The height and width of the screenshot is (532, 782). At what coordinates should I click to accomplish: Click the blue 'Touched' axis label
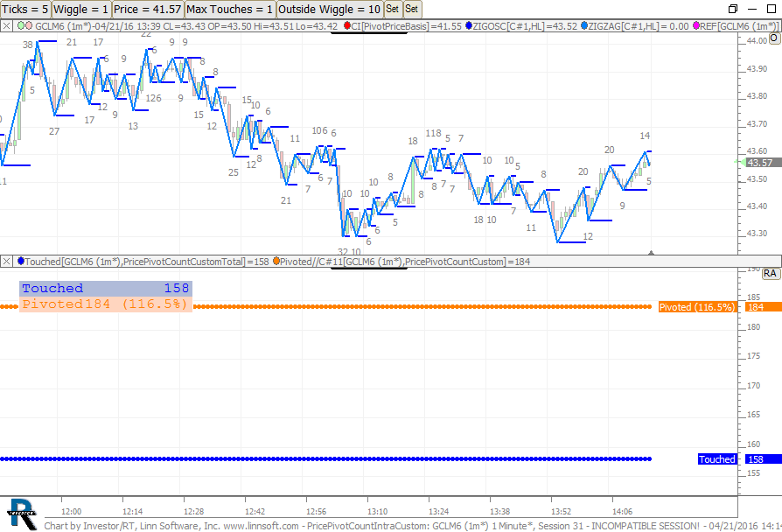(717, 459)
